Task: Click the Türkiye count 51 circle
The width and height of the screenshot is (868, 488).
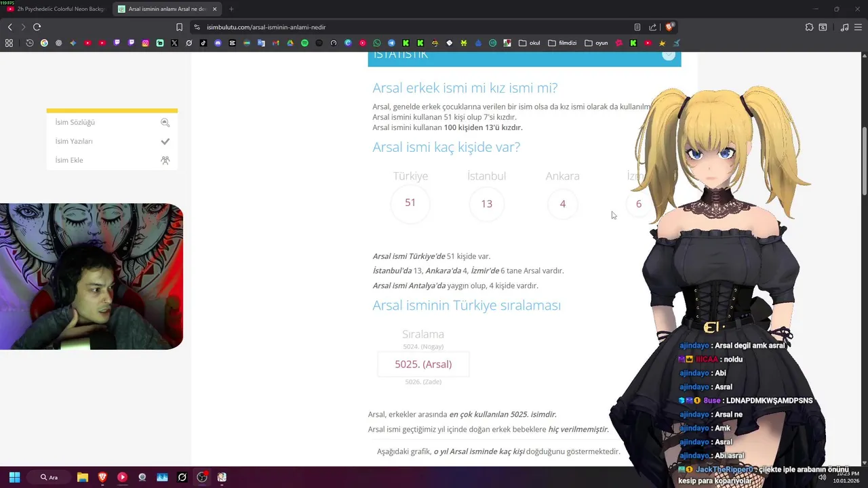Action: pos(410,203)
